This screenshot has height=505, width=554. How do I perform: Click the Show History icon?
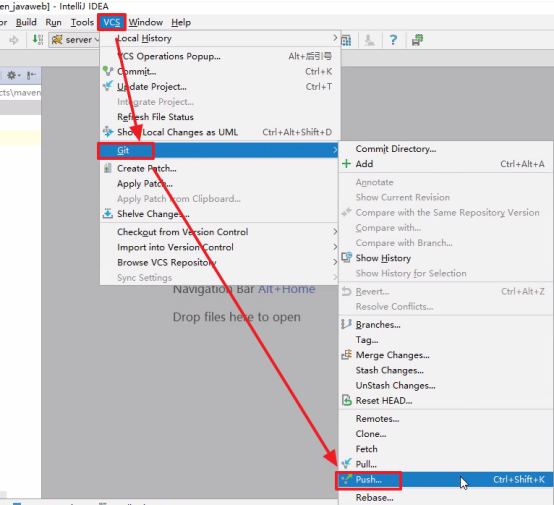[x=347, y=258]
